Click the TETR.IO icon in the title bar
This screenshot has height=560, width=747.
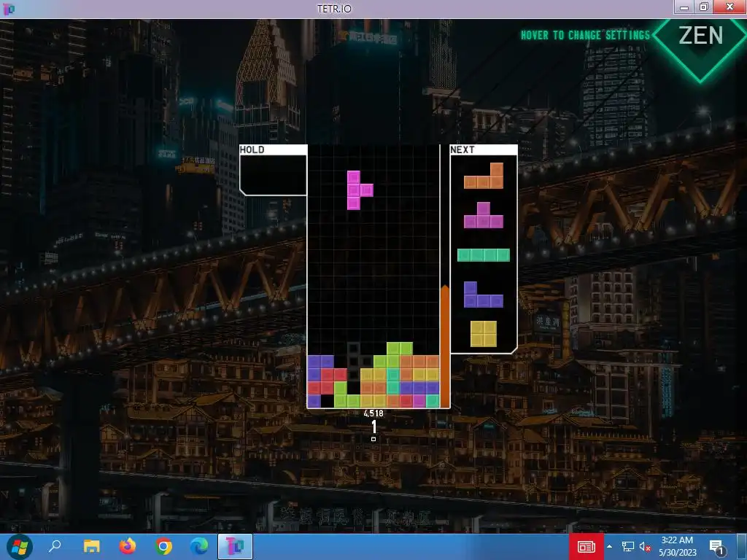(x=9, y=9)
